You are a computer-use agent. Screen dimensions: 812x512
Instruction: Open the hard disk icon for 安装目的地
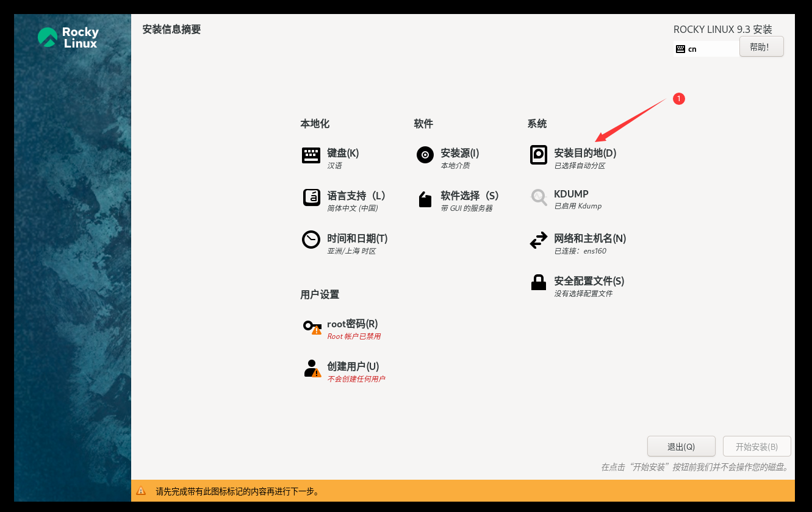[539, 155]
